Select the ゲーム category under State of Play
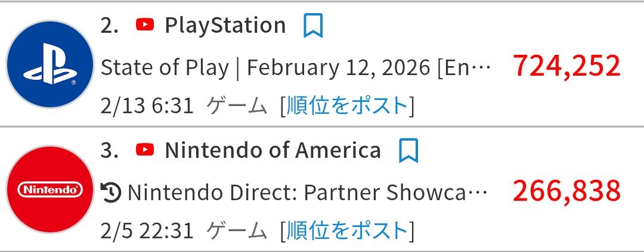 pos(236,106)
